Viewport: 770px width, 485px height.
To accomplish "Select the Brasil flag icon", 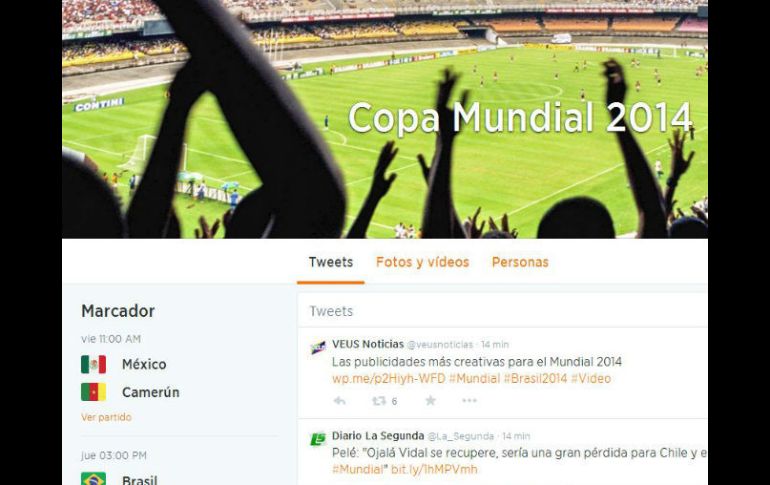I will click(93, 479).
